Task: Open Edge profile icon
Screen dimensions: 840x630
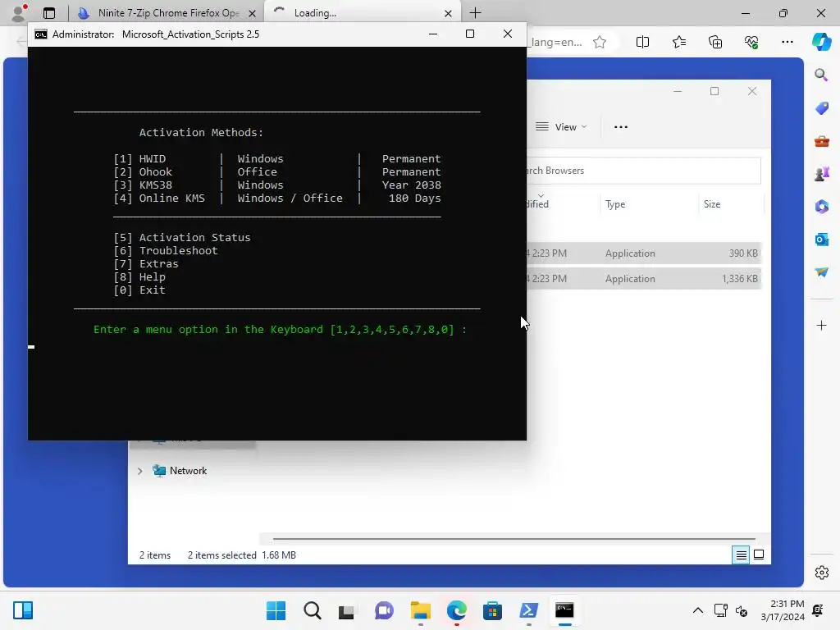Action: click(20, 13)
